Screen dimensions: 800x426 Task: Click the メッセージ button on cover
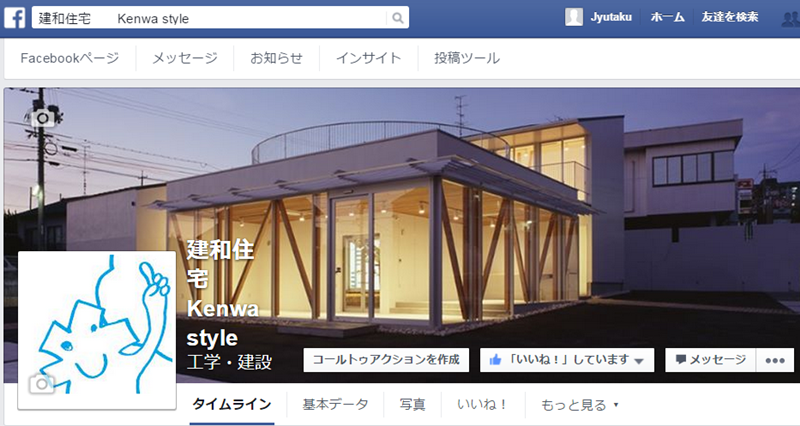pyautogui.click(x=711, y=360)
